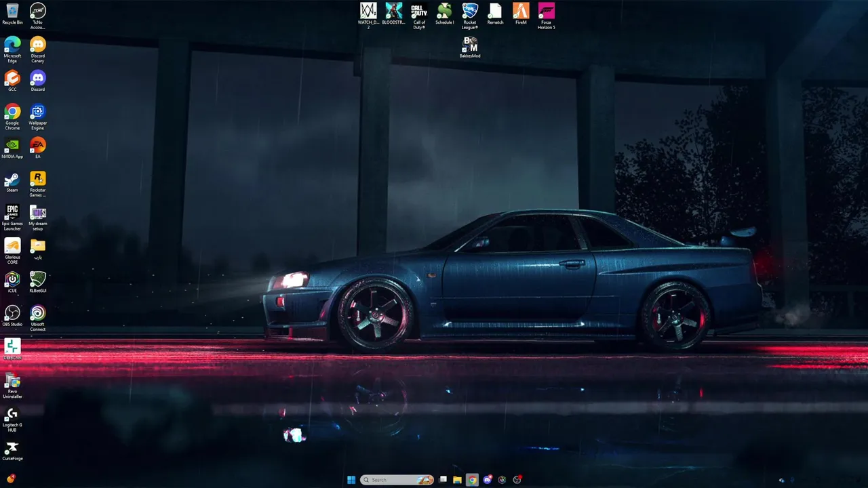Select the Epic Games Launcher icon
This screenshot has height=488, width=868.
12,218
